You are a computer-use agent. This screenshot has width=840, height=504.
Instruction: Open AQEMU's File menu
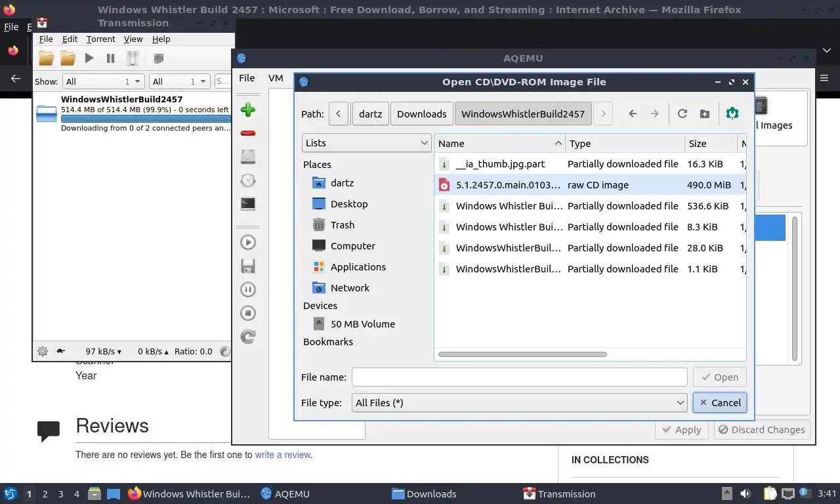pyautogui.click(x=247, y=77)
